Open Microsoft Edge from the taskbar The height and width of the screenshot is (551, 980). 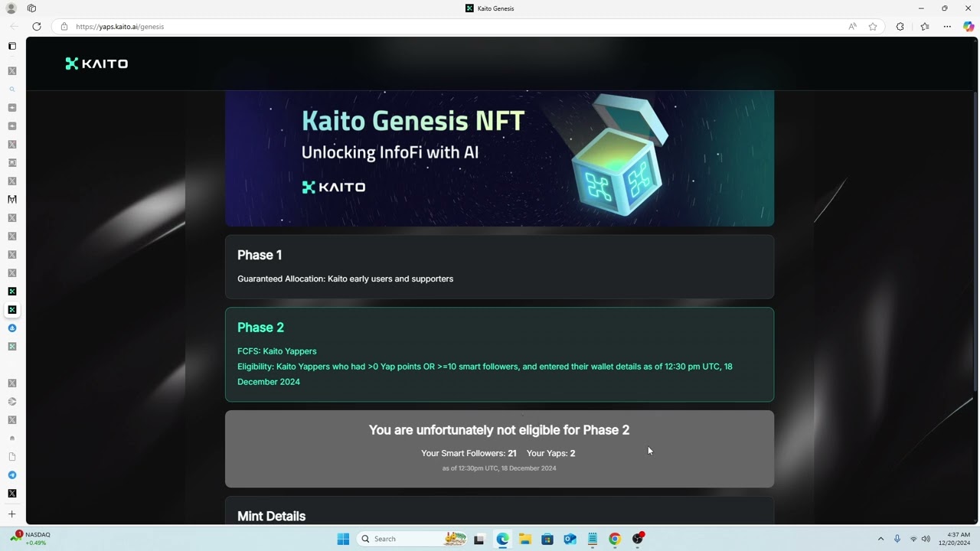pos(502,539)
